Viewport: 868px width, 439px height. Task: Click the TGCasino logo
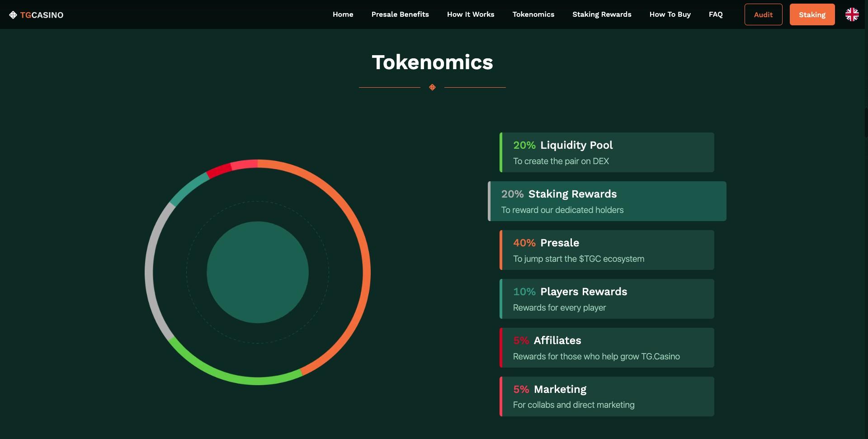[36, 15]
